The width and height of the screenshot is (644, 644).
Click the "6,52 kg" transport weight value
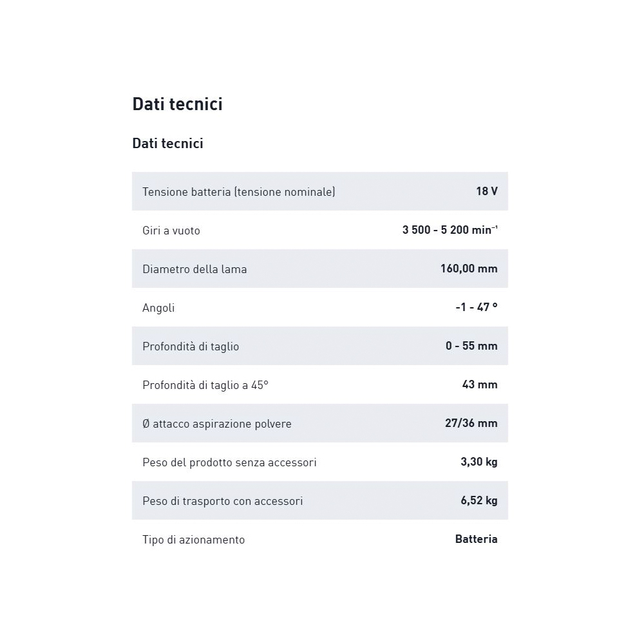[479, 500]
